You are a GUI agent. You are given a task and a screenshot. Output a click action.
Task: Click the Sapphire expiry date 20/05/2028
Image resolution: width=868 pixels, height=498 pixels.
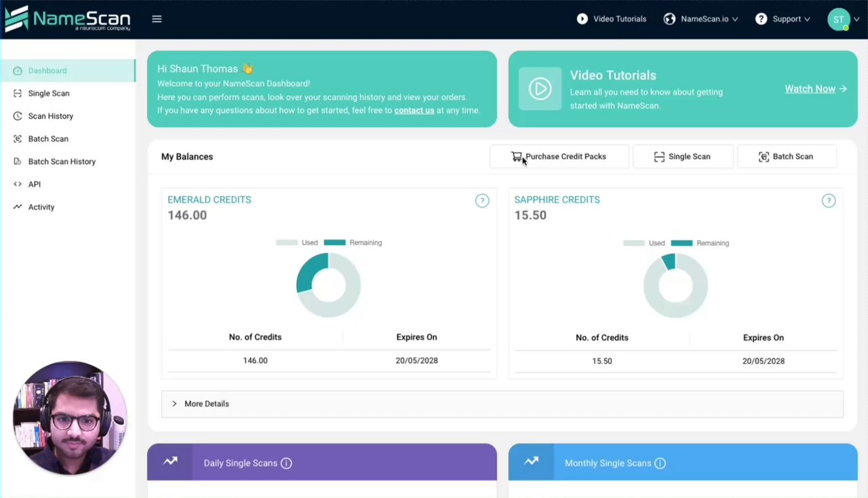(764, 361)
